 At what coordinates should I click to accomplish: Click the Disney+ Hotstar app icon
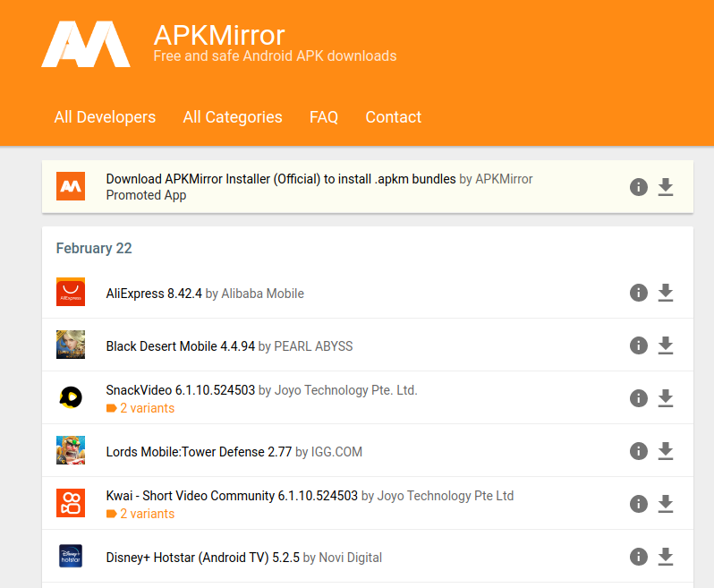pyautogui.click(x=71, y=556)
